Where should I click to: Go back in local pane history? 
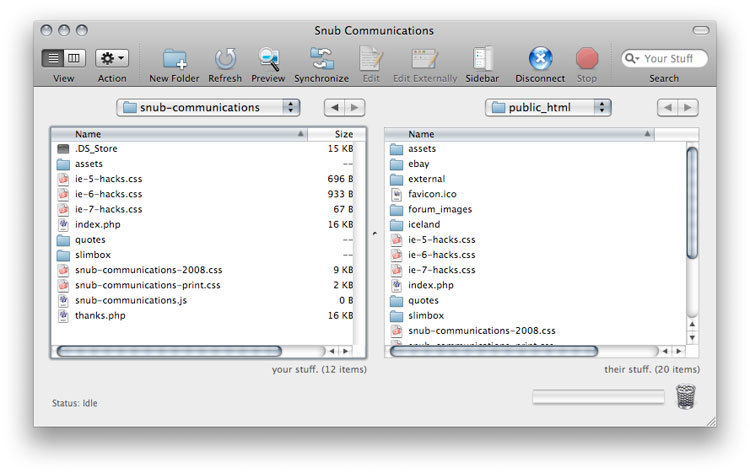334,108
